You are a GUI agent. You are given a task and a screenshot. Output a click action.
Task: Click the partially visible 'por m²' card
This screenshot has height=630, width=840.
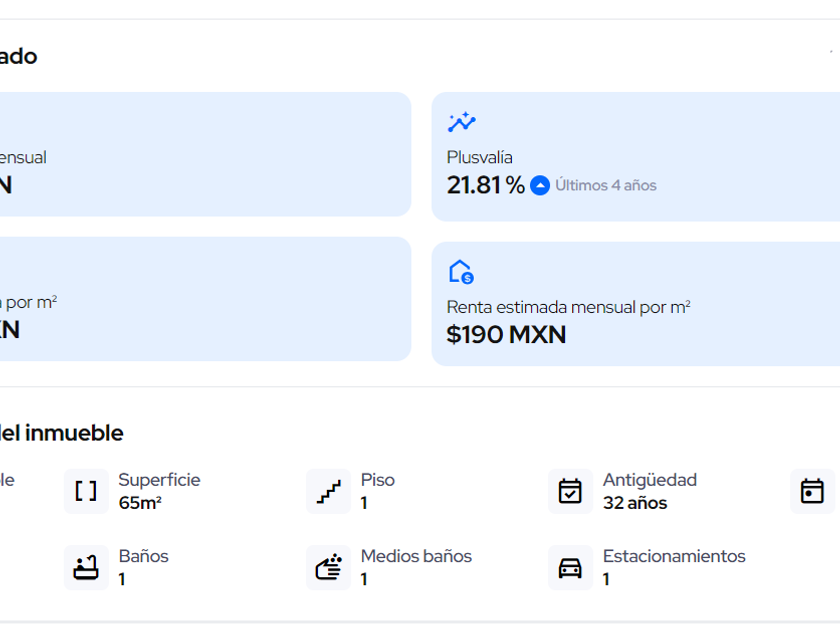point(205,299)
